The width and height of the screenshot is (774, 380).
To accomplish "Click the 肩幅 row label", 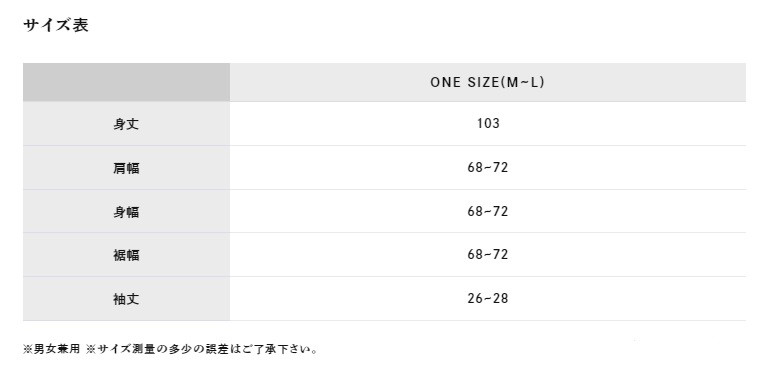I will tap(126, 168).
